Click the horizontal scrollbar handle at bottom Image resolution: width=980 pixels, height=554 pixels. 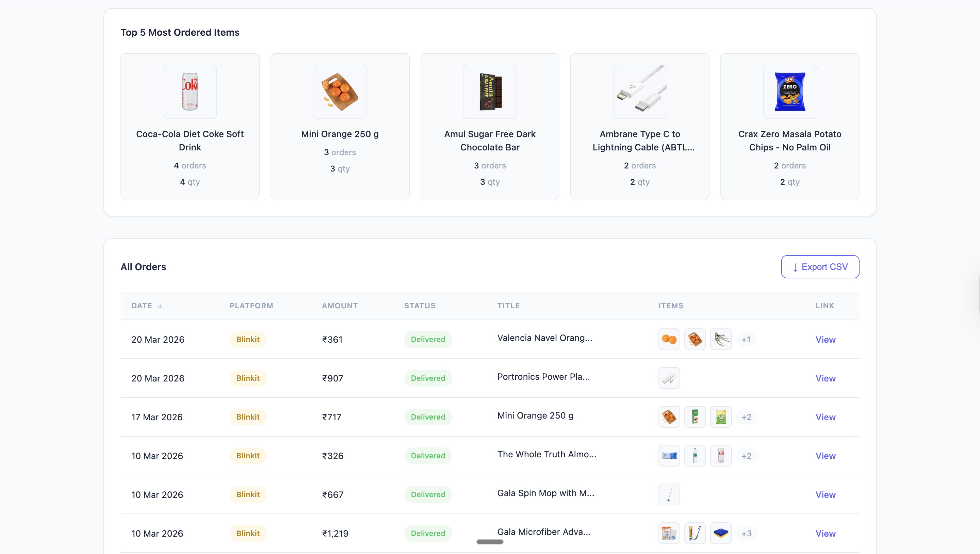pyautogui.click(x=490, y=541)
